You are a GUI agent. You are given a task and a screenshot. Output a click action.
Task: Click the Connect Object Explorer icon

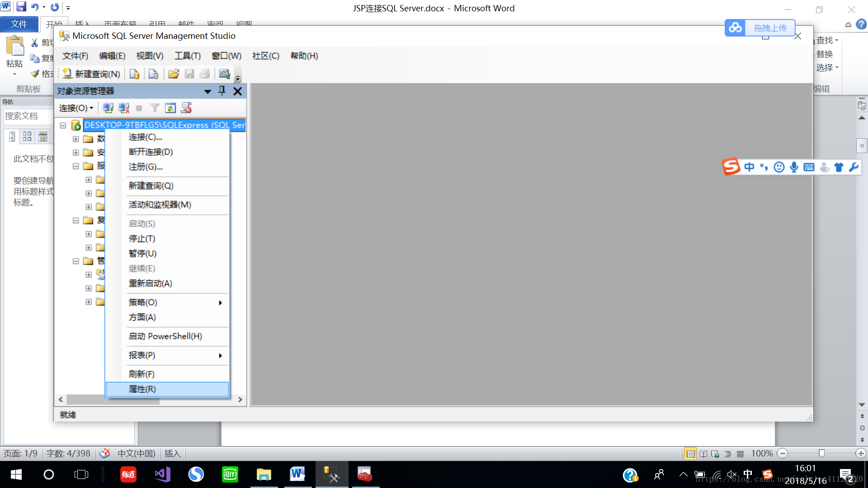pos(108,108)
